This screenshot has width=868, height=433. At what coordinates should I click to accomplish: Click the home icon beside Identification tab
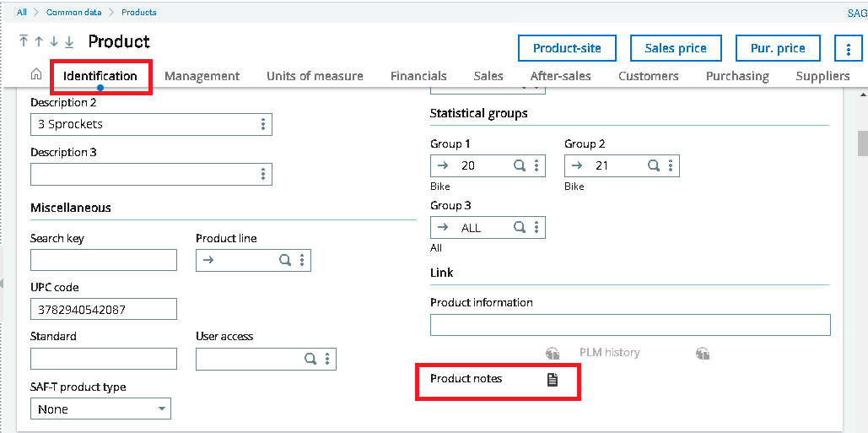[36, 74]
